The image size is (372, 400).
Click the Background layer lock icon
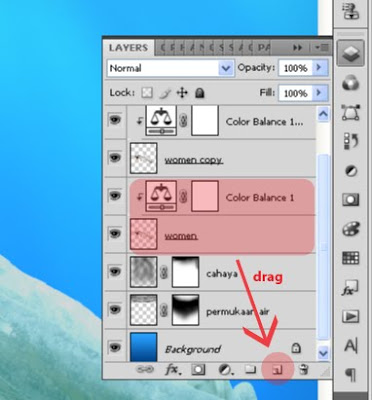296,348
